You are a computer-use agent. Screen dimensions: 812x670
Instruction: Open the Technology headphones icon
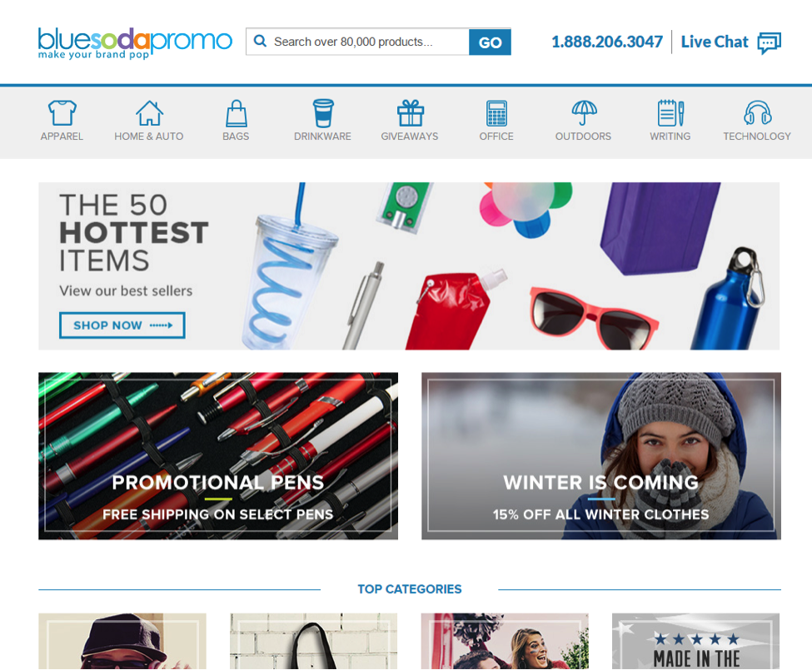pyautogui.click(x=758, y=113)
